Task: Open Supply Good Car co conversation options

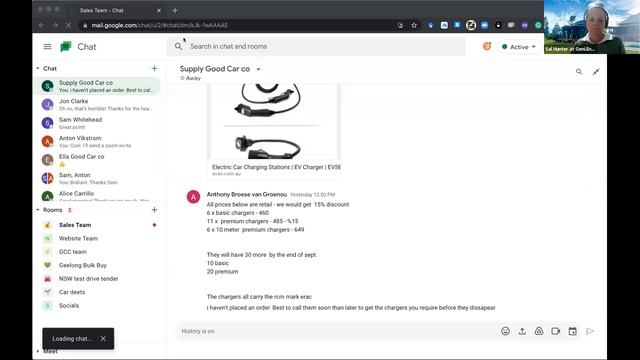Action: (258, 69)
